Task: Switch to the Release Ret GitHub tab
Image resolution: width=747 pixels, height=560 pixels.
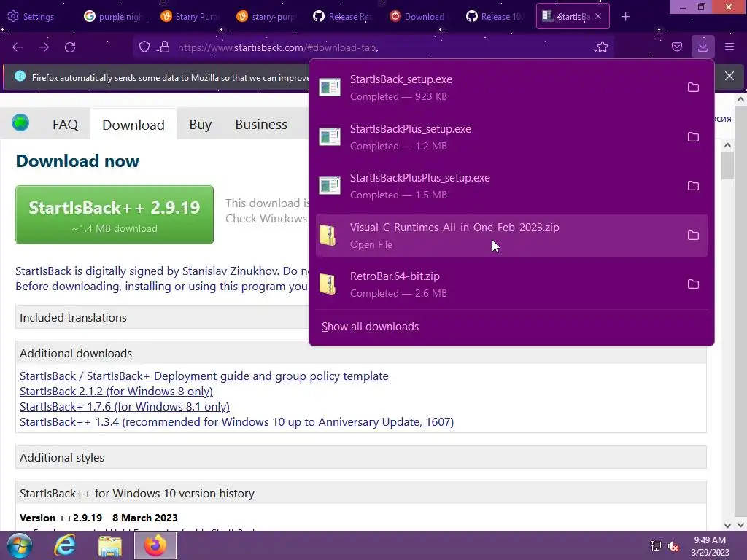Action: click(x=342, y=17)
